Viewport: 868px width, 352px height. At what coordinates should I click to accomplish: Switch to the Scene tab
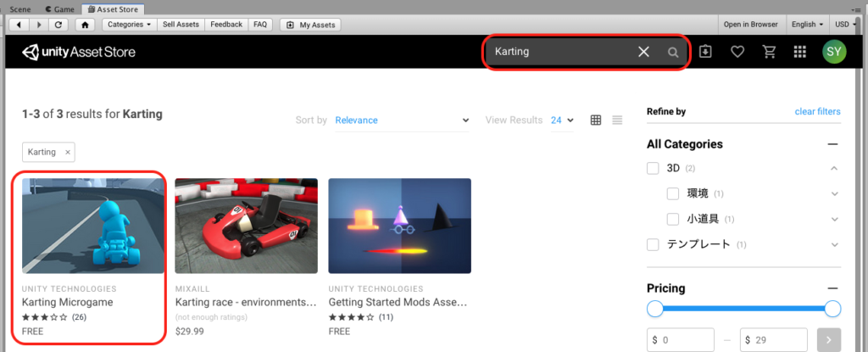19,8
